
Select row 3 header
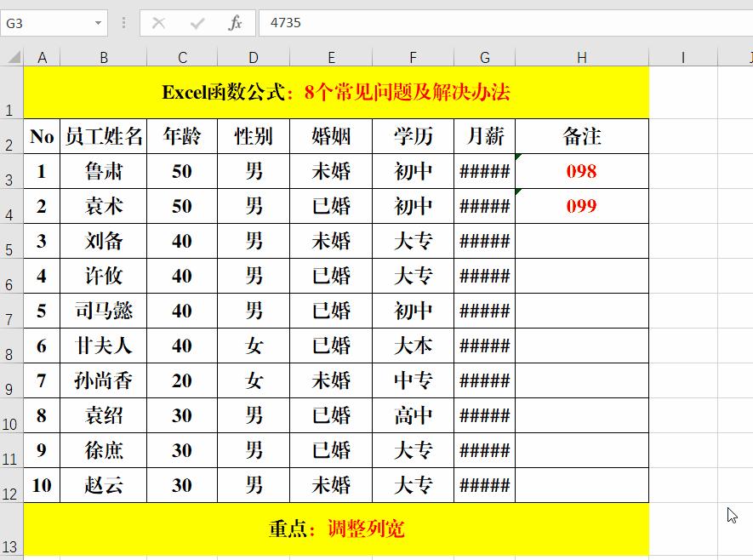tap(9, 171)
